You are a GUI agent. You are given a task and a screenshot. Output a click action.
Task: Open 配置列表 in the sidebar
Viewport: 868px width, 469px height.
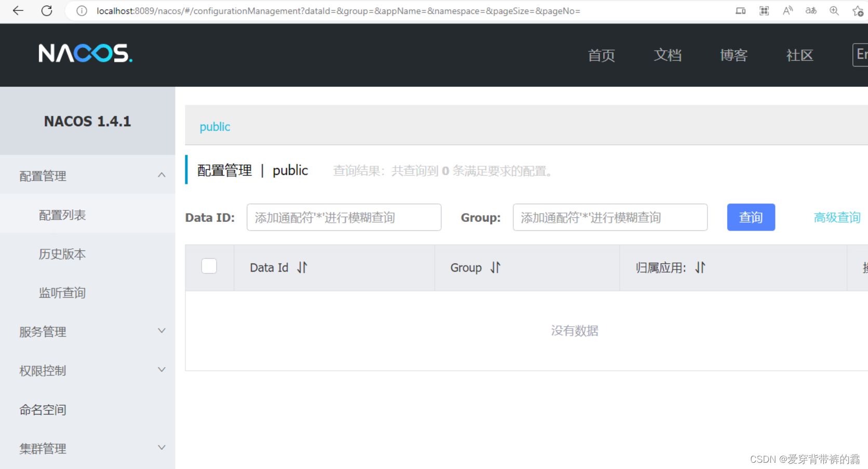pos(62,215)
